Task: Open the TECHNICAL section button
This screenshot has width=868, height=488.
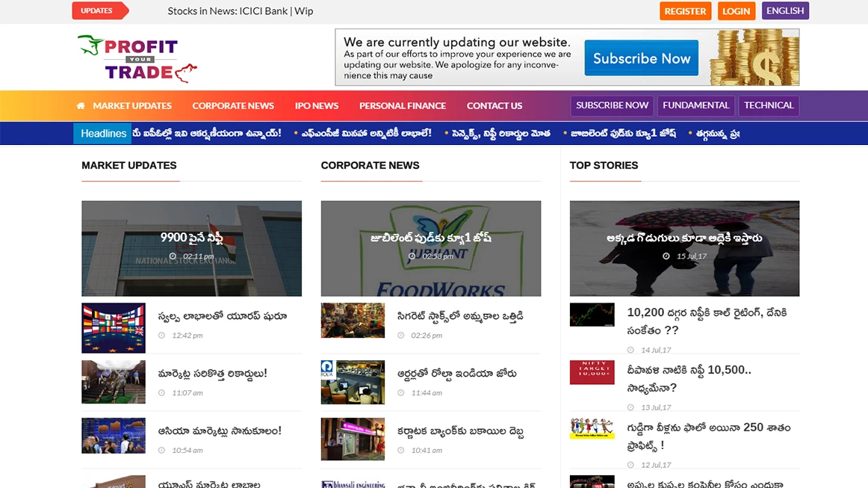Action: [x=769, y=105]
